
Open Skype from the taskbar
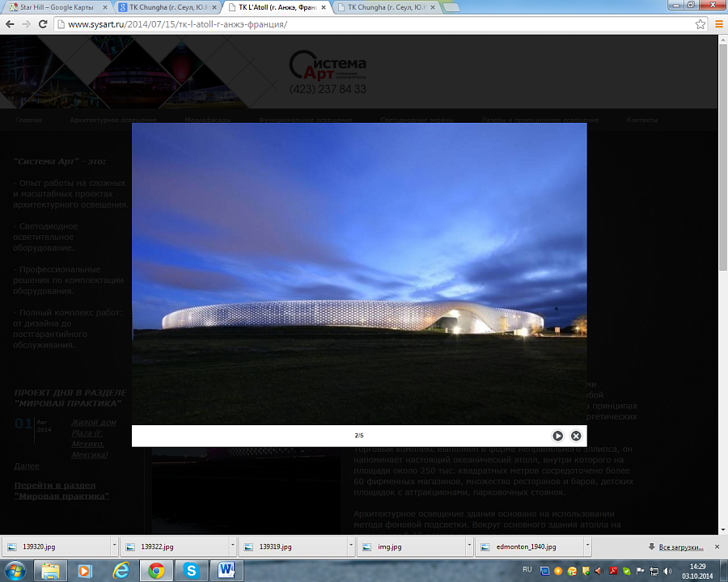coord(192,571)
